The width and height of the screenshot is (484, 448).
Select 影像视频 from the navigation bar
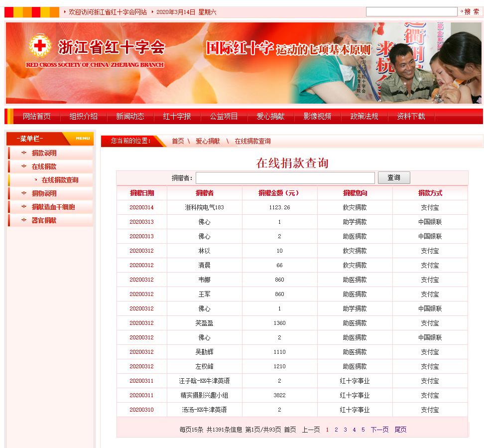pos(318,116)
